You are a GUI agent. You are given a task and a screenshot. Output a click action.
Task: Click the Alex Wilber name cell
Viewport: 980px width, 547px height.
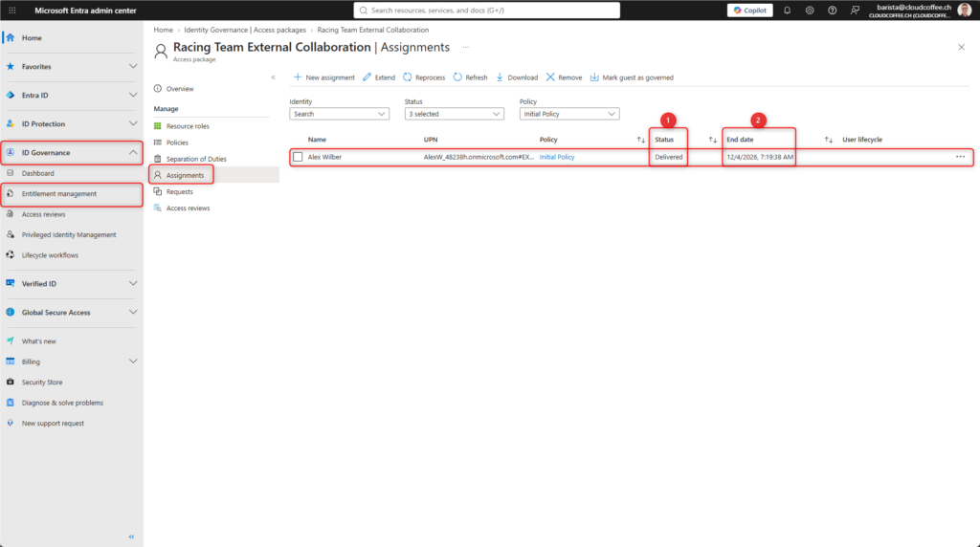324,158
